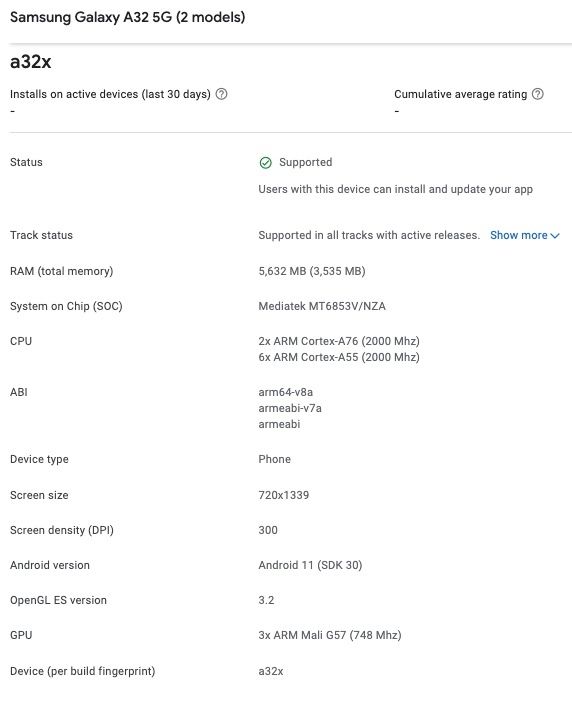572x701 pixels.
Task: Expand Track status with Show more chevron
Action: pos(555,236)
